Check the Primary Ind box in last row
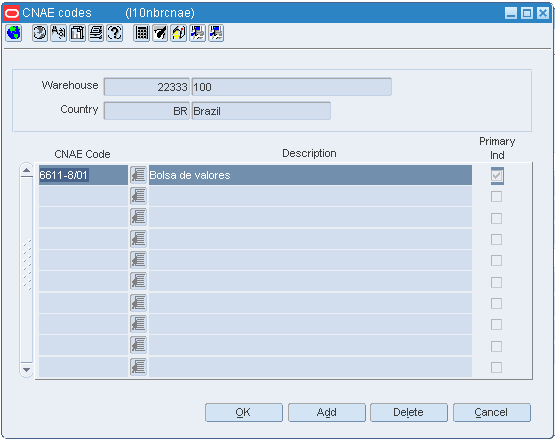 click(x=497, y=367)
